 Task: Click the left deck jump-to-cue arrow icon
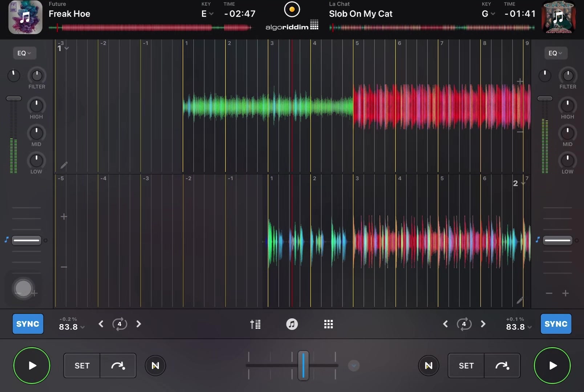(118, 366)
